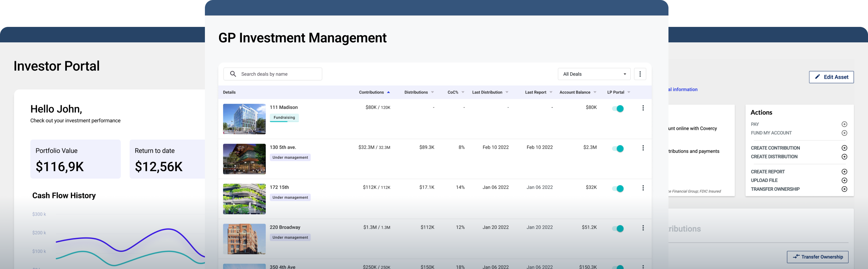868x269 pixels.
Task: Sort by Contributions column arrow
Action: 389,92
